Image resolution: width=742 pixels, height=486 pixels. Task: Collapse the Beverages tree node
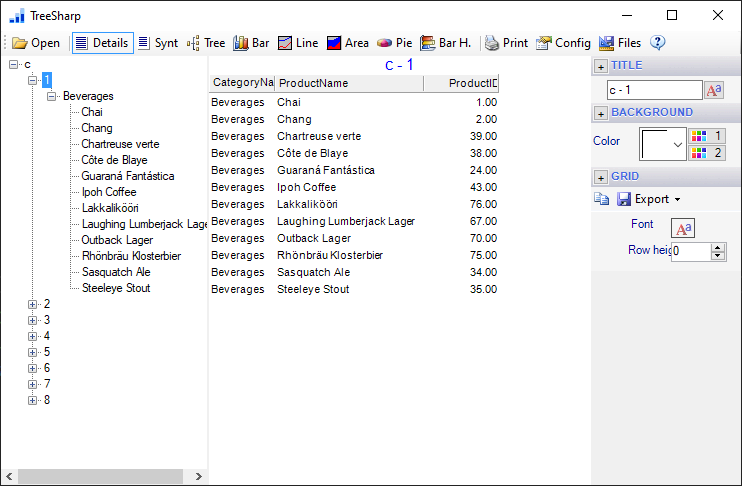tap(51, 97)
